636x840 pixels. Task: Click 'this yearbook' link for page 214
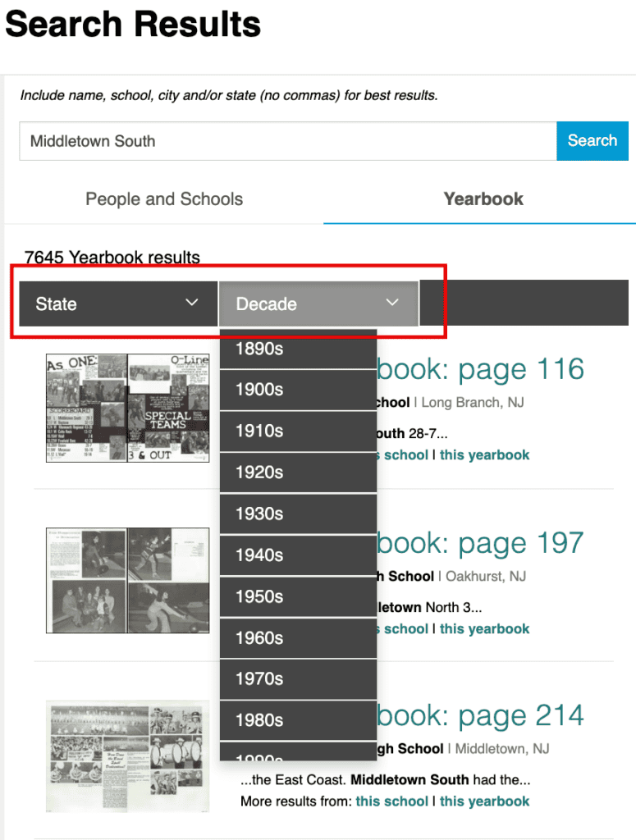click(x=484, y=801)
